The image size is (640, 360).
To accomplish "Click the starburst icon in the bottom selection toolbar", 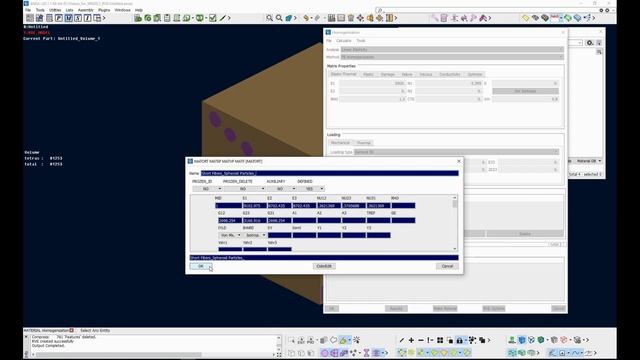I will coord(357,340).
